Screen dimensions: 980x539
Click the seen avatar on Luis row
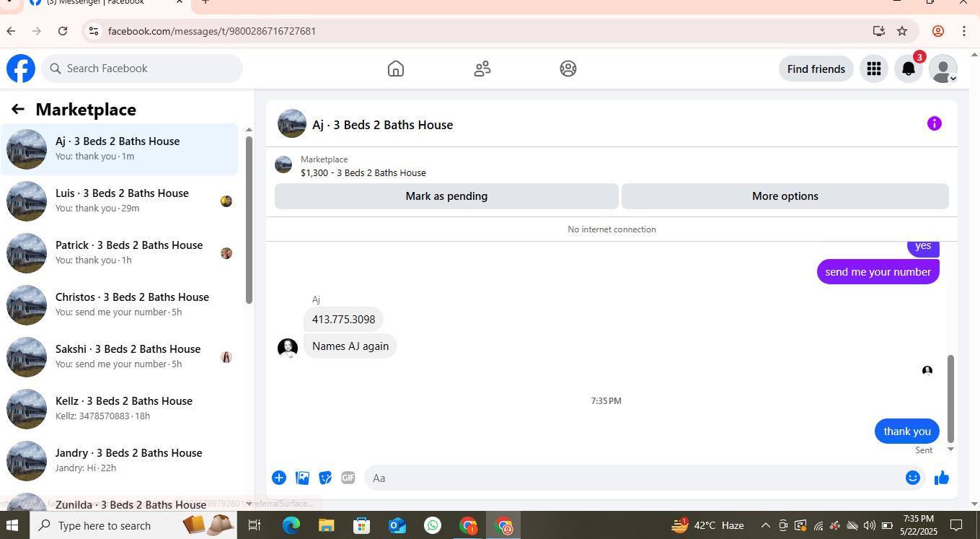(x=226, y=201)
